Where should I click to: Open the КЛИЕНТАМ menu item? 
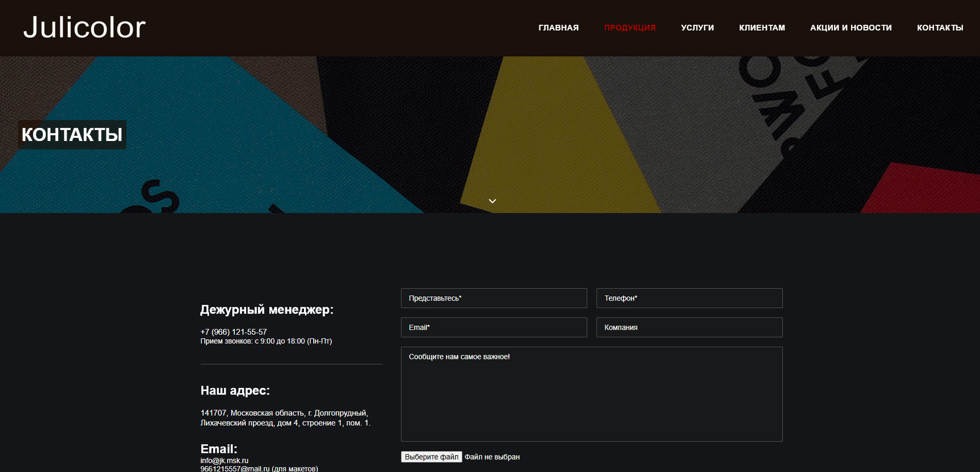[x=762, y=28]
